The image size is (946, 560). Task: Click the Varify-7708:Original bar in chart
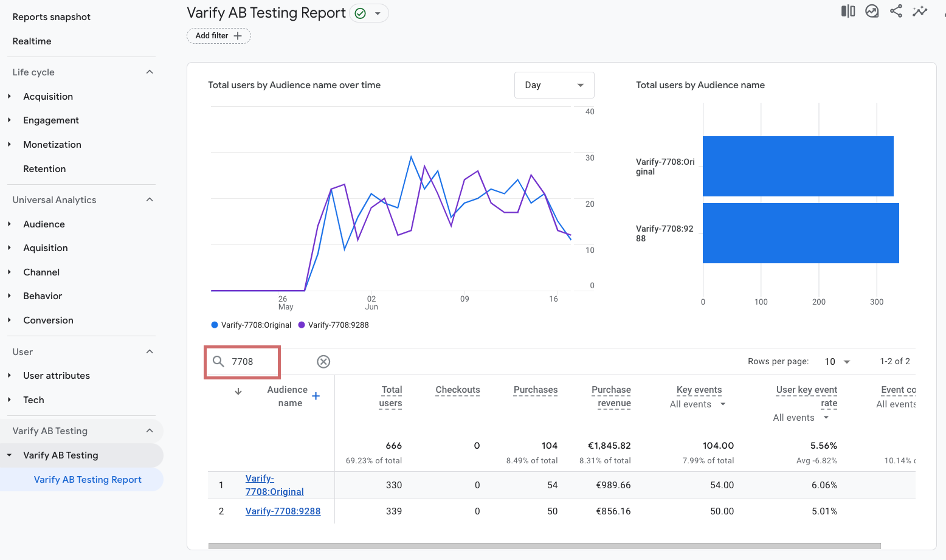tap(798, 166)
